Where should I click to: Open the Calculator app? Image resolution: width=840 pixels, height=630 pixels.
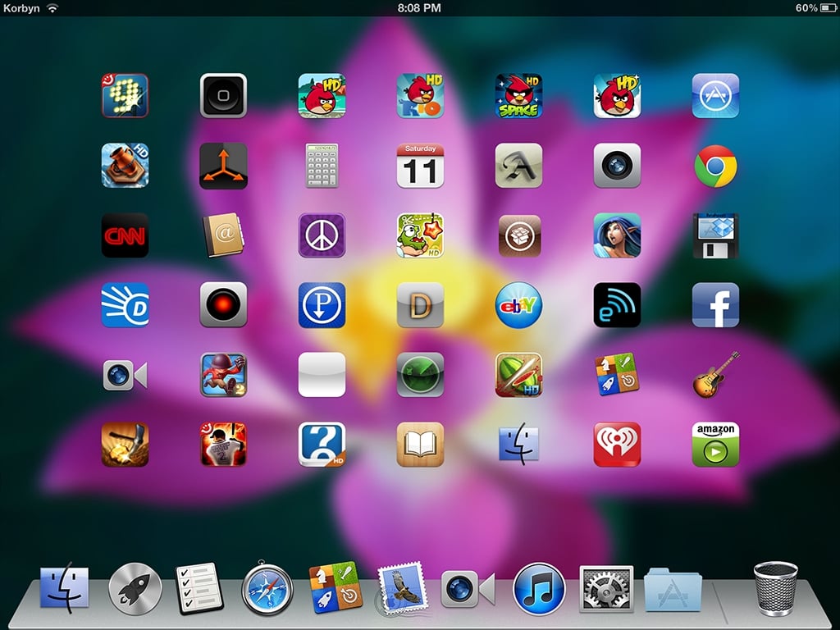pos(322,166)
